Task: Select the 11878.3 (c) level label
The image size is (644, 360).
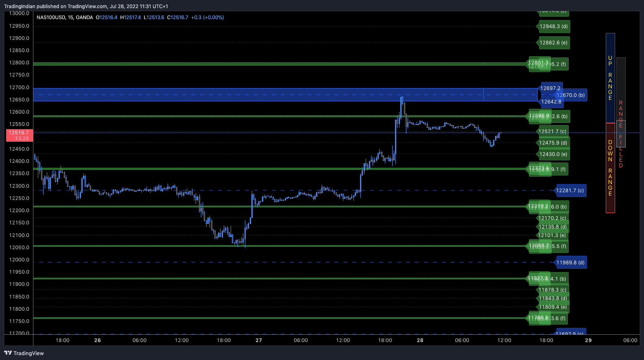Action: click(553, 290)
